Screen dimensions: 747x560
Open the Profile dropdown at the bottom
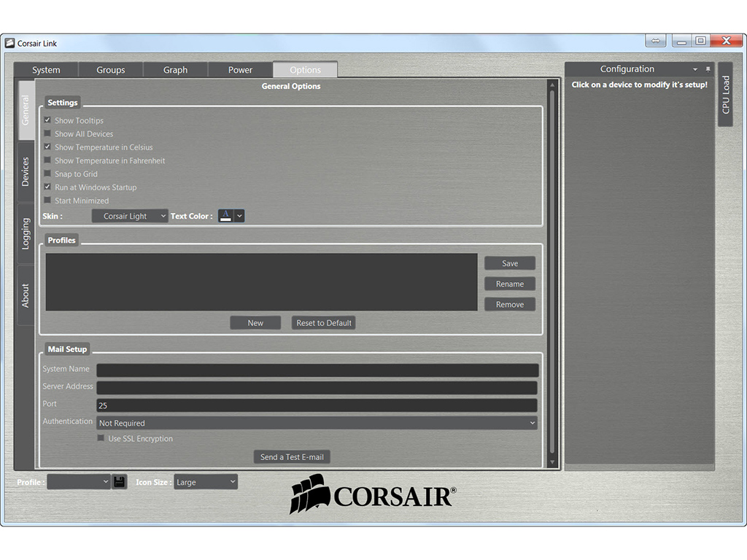point(79,482)
